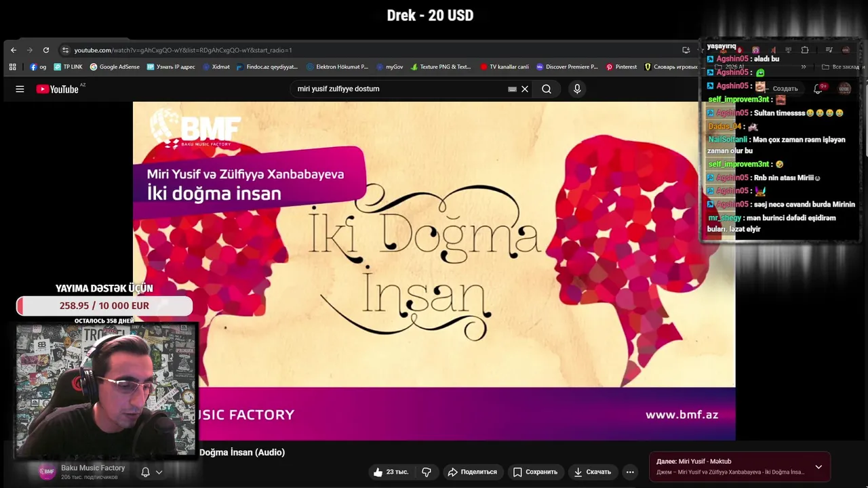Screen dimensions: 868x488
Task: Click chat message 'Rnb nin atası Mirii'
Action: pos(764,178)
